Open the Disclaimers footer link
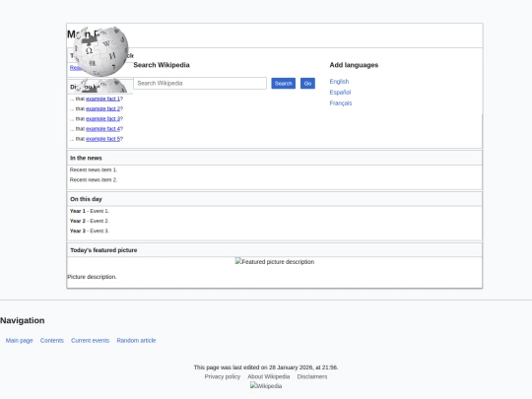Viewport: 532px width, 399px height. coord(312,376)
